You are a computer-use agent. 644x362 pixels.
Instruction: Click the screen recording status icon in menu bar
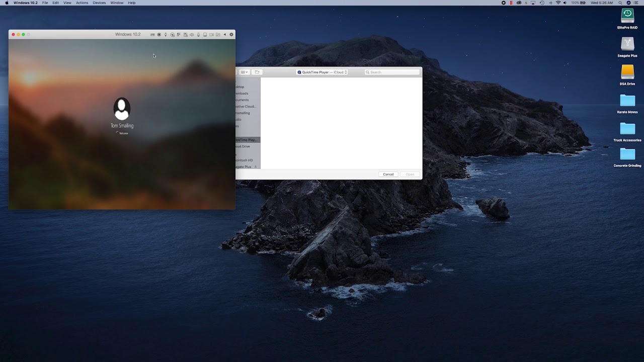click(x=504, y=3)
